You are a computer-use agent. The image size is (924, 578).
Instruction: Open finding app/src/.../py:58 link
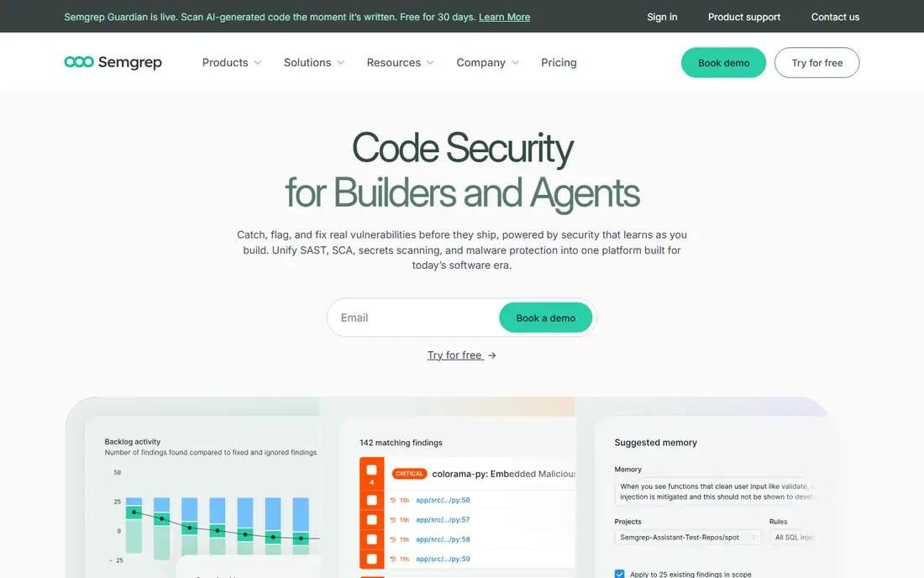coord(444,539)
